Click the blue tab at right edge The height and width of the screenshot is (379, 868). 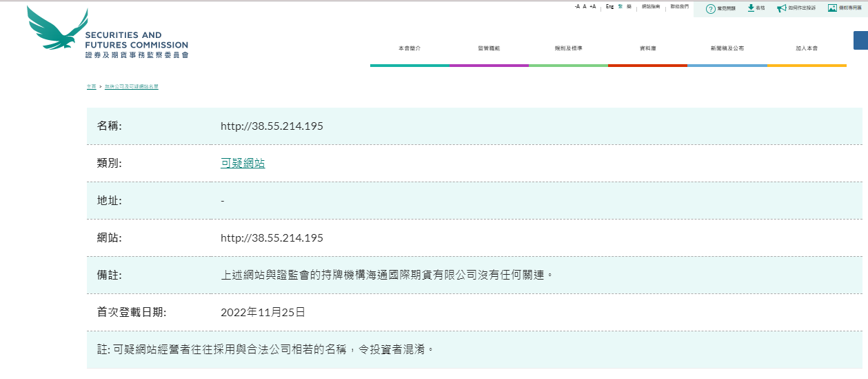(x=860, y=40)
